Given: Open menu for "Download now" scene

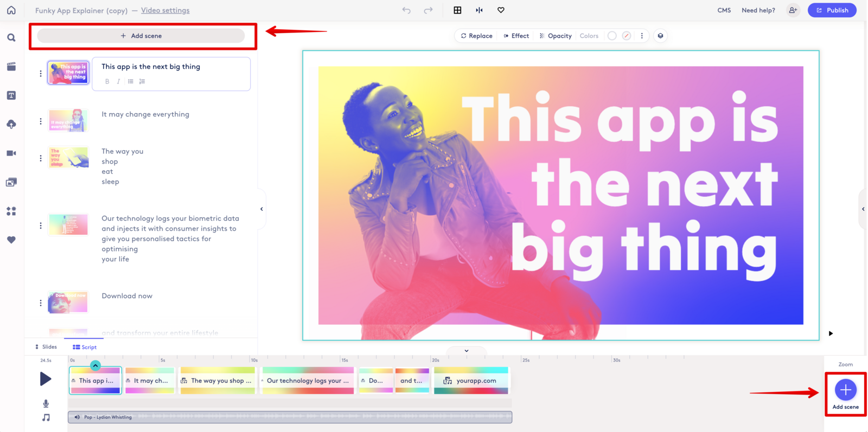Looking at the screenshot, I should [41, 303].
